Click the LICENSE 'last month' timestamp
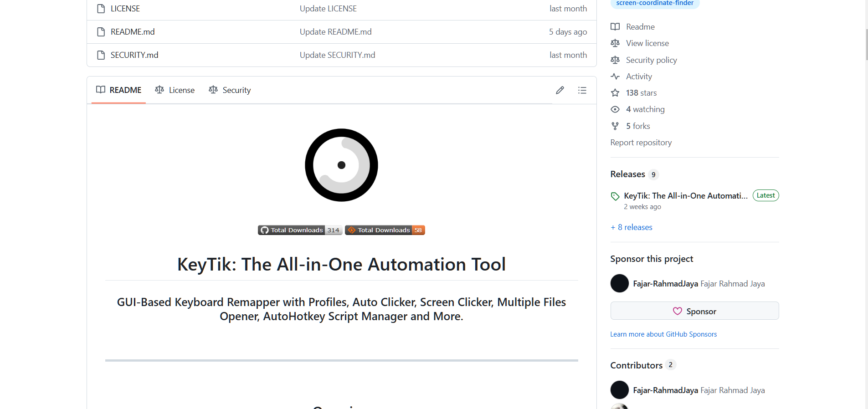 coord(568,9)
